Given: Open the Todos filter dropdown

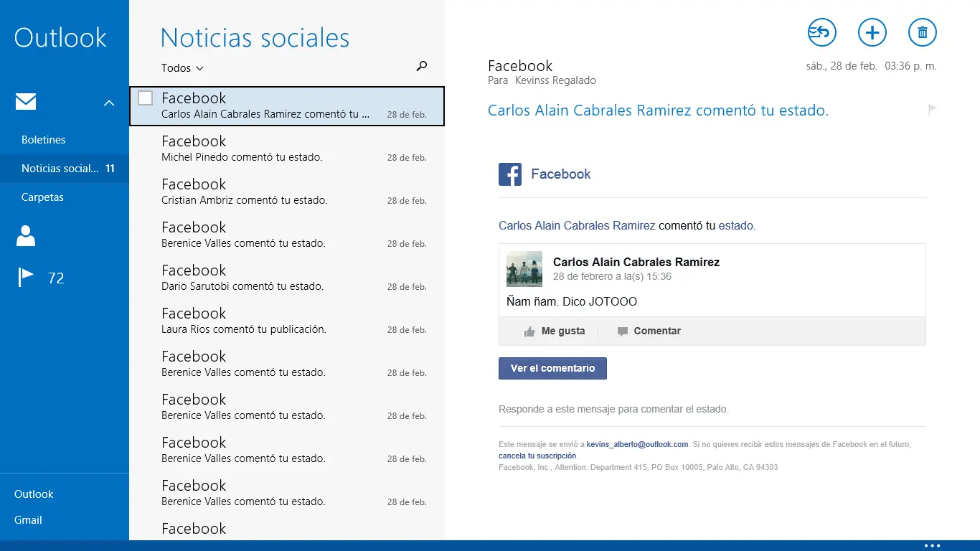Looking at the screenshot, I should [182, 68].
